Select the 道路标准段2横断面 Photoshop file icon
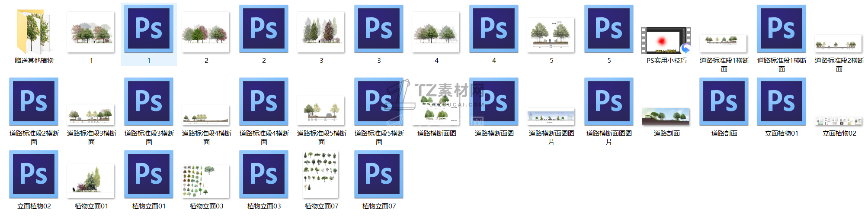Image resolution: width=868 pixels, height=224 pixels. tap(34, 101)
